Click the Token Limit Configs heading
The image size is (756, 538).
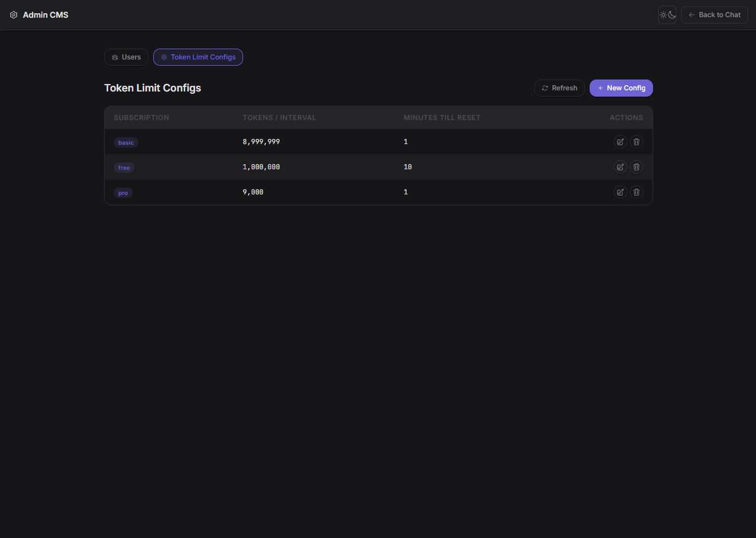153,88
